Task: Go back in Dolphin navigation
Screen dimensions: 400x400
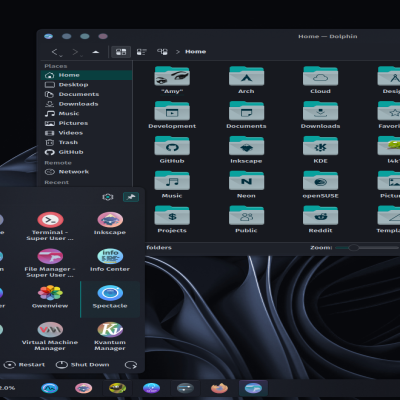Action: [x=55, y=52]
